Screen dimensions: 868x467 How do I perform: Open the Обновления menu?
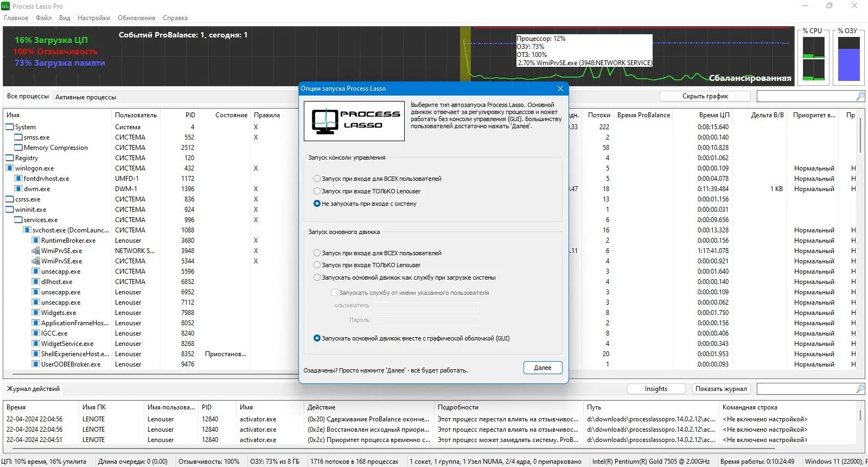137,18
